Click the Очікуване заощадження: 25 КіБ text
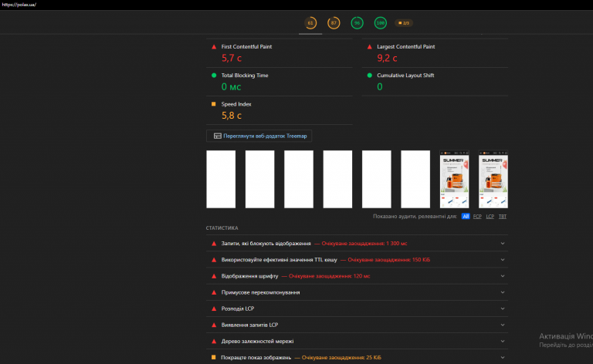The width and height of the screenshot is (593, 364). [x=341, y=357]
